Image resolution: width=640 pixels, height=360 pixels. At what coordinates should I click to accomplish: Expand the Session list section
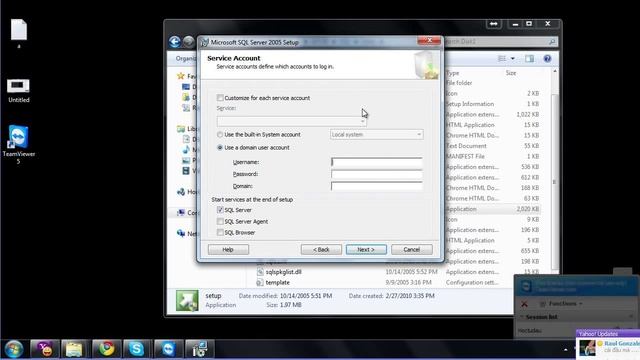tap(541, 317)
